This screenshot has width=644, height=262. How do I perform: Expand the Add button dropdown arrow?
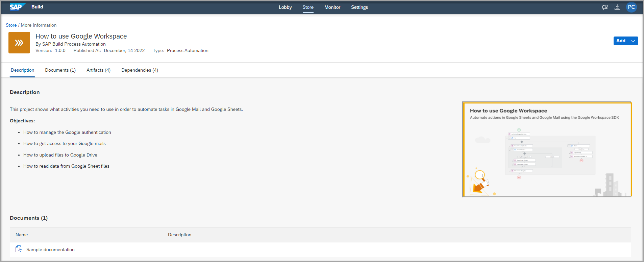(x=633, y=41)
